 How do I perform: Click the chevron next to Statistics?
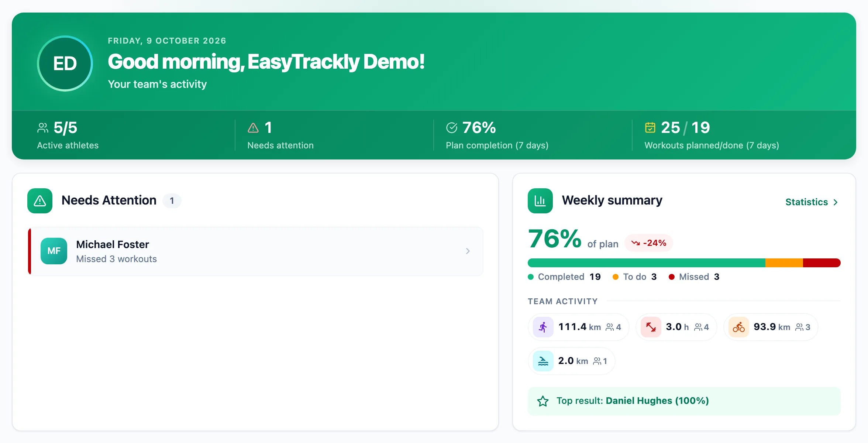coord(836,202)
